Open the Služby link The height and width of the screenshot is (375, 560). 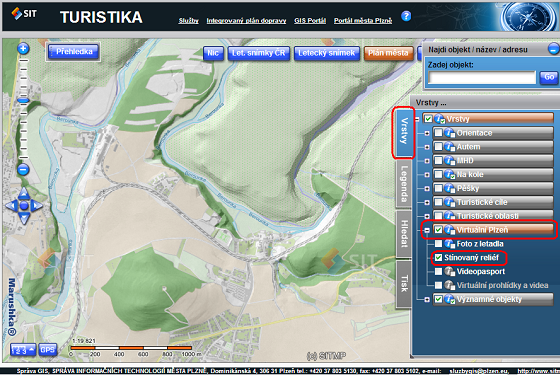click(189, 21)
